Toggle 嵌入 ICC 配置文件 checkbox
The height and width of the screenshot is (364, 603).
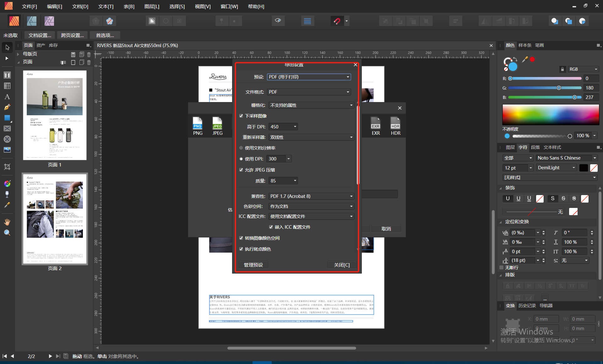[271, 227]
